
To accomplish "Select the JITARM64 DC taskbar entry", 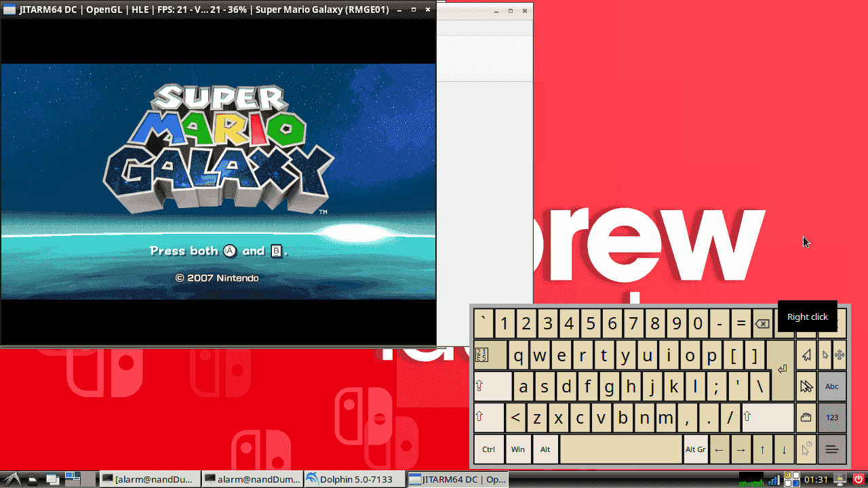I will (x=457, y=479).
